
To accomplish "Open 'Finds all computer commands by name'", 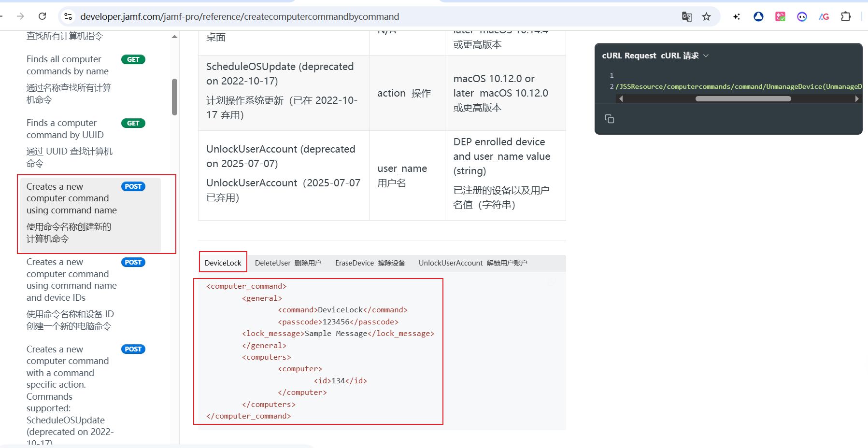I will (x=67, y=65).
